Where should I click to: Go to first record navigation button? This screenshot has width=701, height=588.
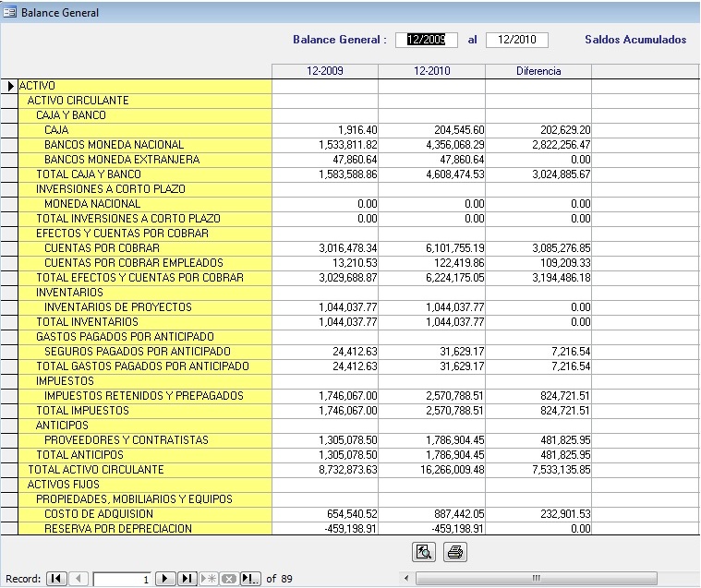56,579
